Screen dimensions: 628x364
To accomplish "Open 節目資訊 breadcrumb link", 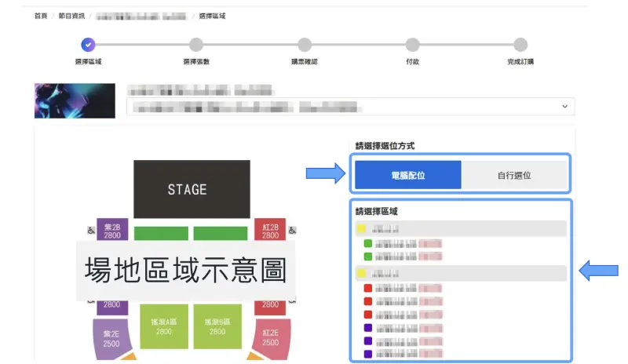I will pos(71,16).
